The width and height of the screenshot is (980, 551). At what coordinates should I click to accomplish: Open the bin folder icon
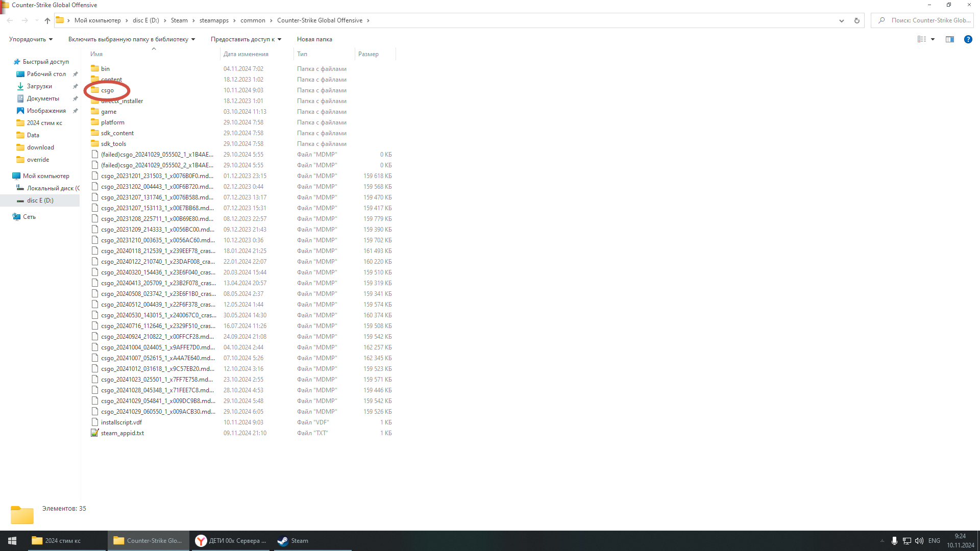tap(95, 68)
